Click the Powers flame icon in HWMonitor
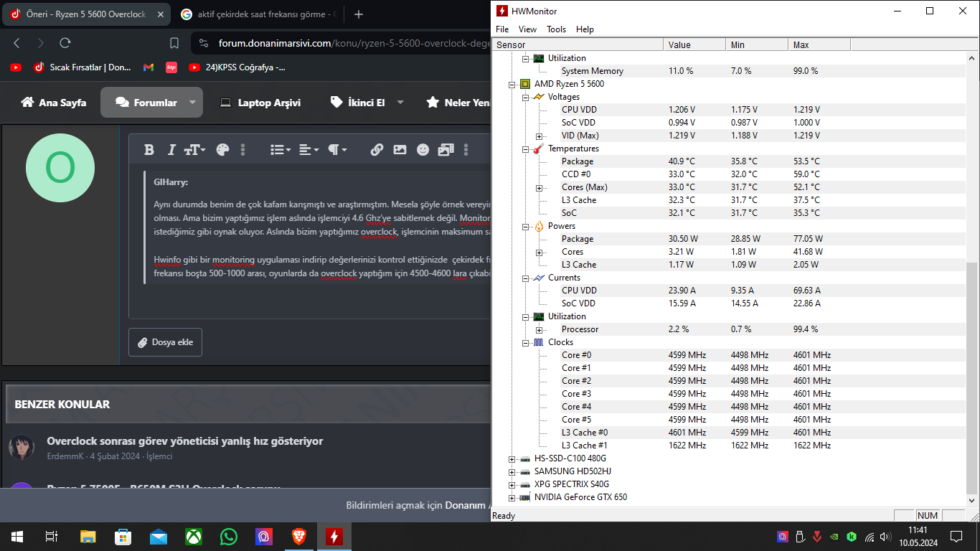980x551 pixels. [x=539, y=226]
